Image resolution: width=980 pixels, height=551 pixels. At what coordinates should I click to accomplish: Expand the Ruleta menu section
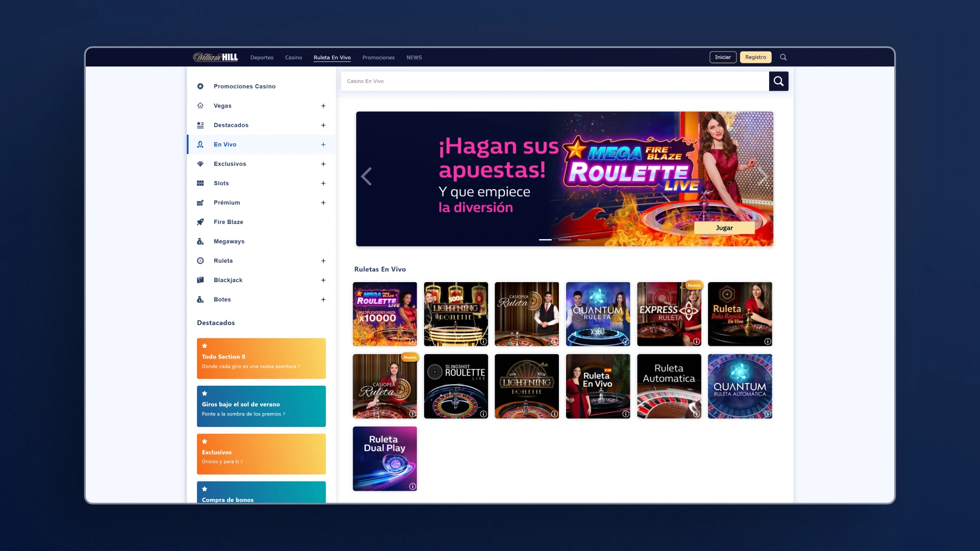coord(323,261)
